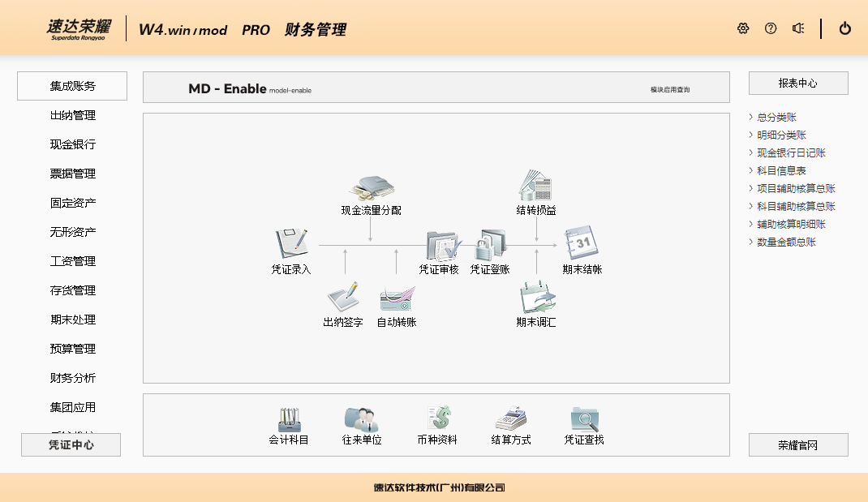
Task: Open the 凭证录入 voucher entry icon
Action: 291,243
